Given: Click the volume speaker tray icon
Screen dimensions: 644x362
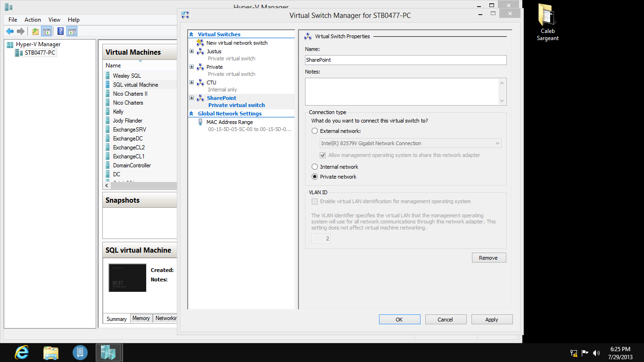Looking at the screenshot, I should [x=596, y=353].
